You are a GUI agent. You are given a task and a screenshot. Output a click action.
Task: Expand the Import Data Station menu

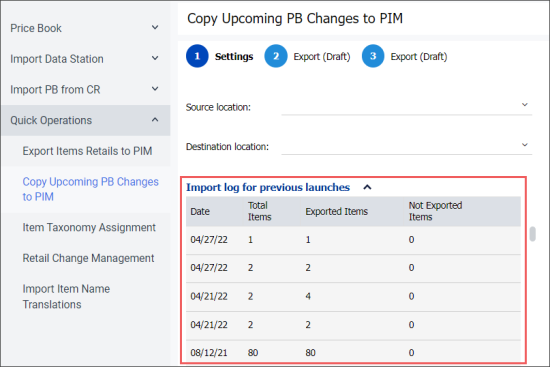[155, 58]
